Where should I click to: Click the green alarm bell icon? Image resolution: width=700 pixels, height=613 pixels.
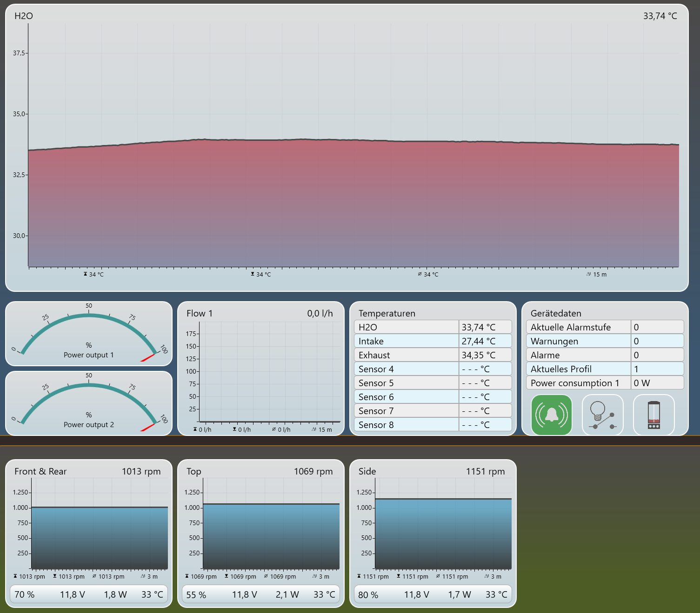pos(552,415)
